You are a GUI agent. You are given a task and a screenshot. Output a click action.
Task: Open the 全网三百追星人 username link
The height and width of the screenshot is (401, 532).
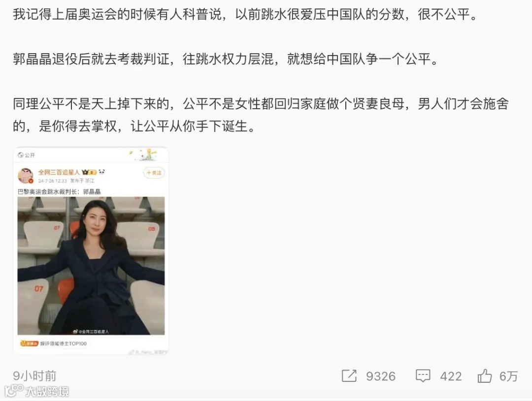tap(59, 172)
